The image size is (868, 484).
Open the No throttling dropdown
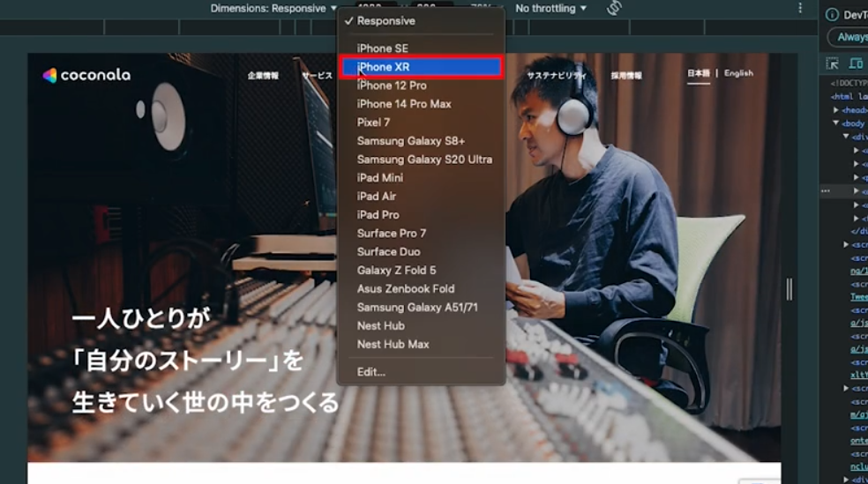(550, 8)
